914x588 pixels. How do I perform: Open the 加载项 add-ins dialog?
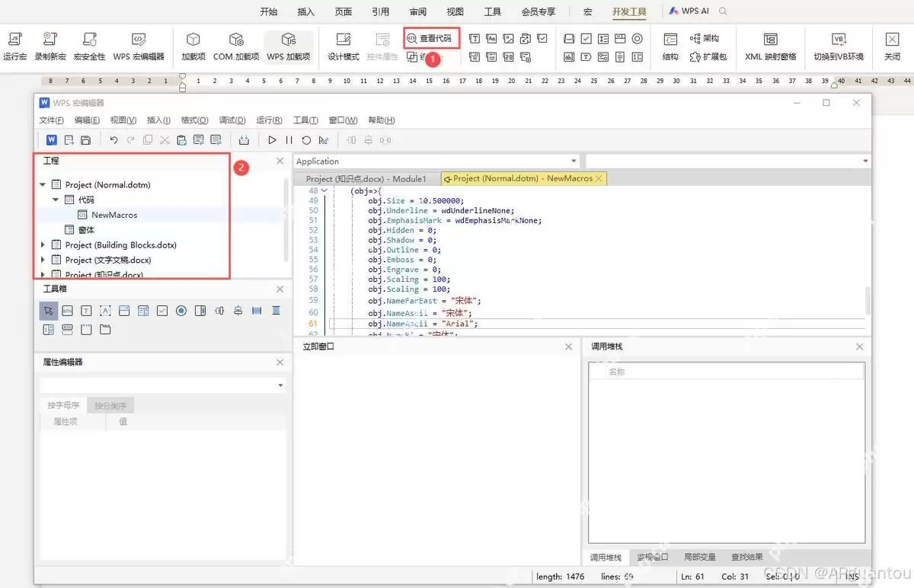(x=193, y=46)
